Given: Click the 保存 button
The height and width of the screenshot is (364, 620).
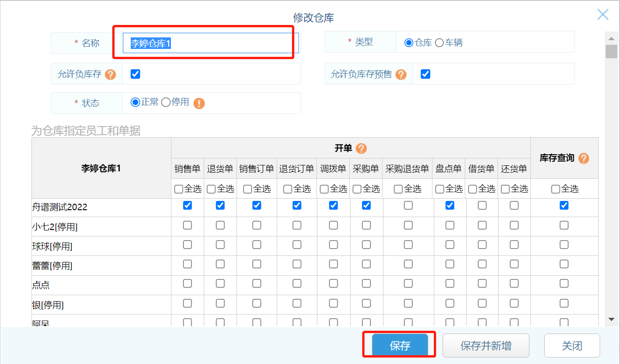Looking at the screenshot, I should click(400, 346).
